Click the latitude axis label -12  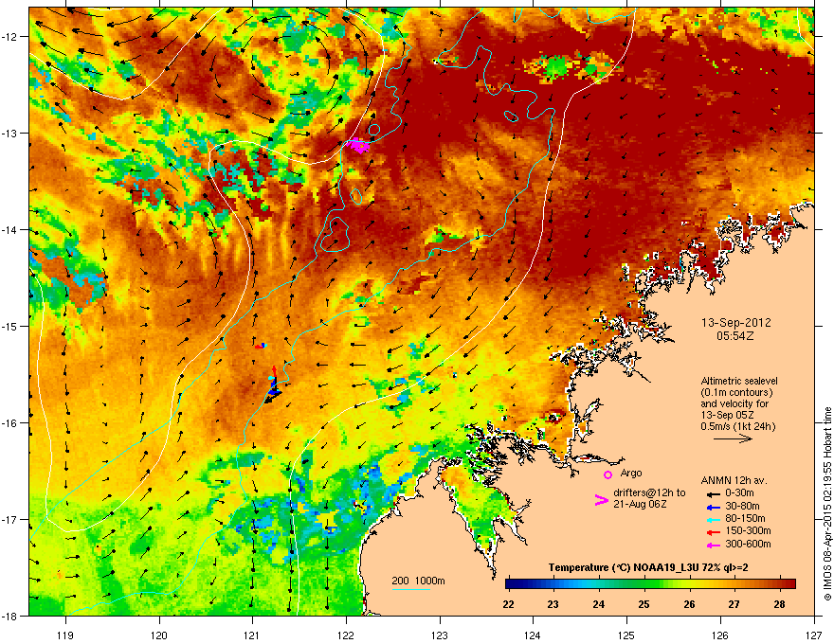click(10, 36)
